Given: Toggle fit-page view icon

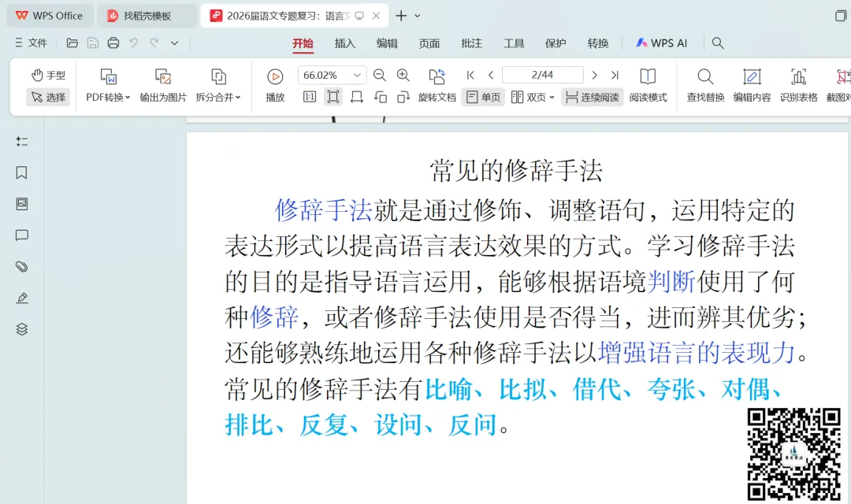Looking at the screenshot, I should [x=333, y=97].
